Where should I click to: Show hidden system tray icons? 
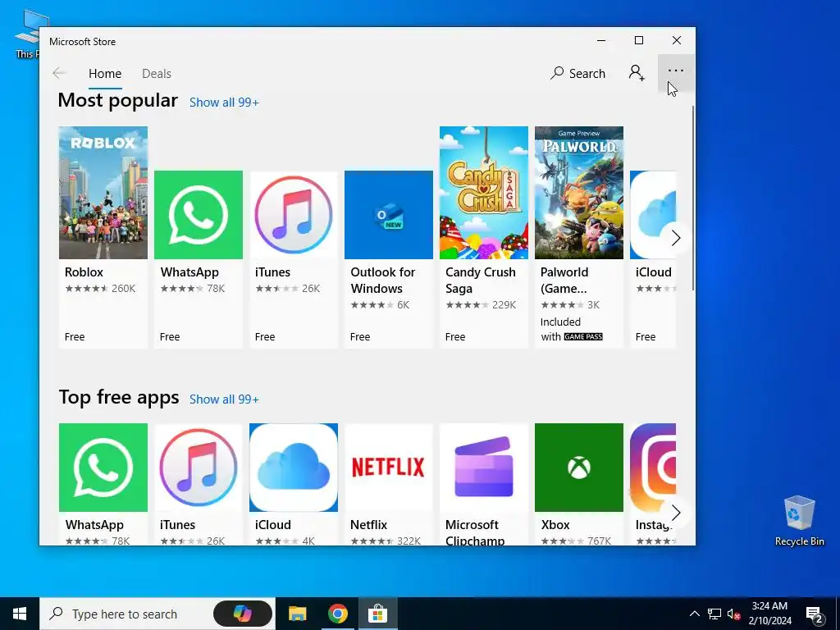pyautogui.click(x=694, y=614)
